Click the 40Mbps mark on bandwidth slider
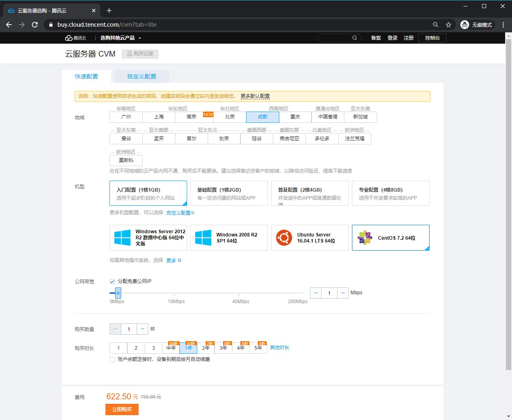The height and width of the screenshot is (420, 512). coord(240,302)
